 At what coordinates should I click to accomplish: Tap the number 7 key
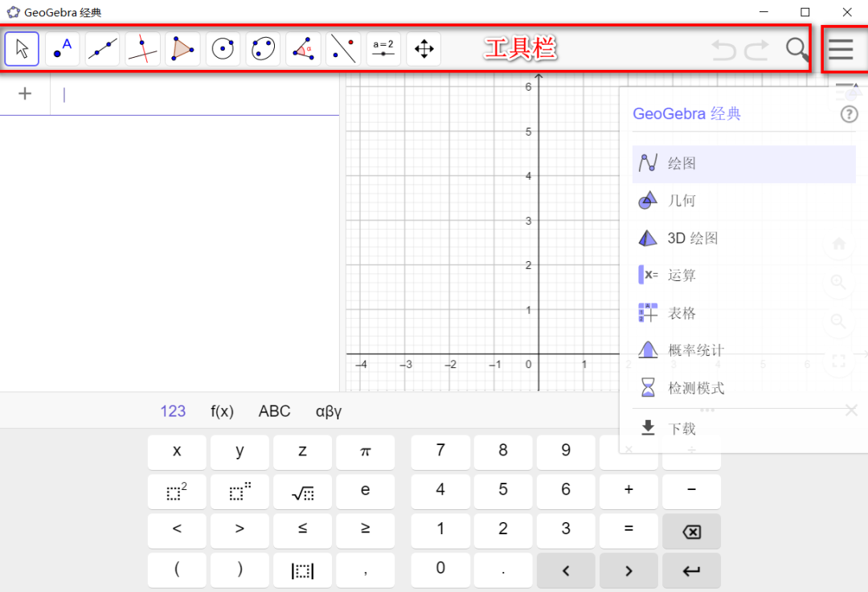pyautogui.click(x=440, y=451)
